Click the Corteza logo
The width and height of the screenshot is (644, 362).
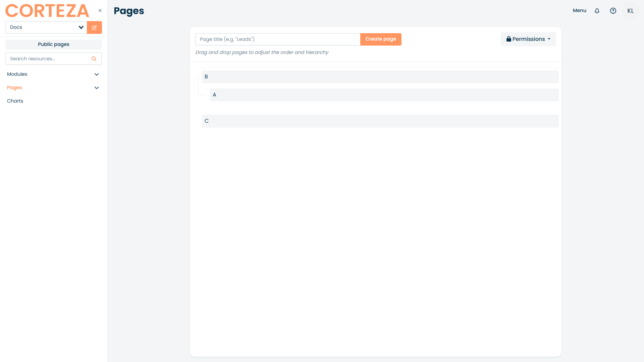point(47,11)
